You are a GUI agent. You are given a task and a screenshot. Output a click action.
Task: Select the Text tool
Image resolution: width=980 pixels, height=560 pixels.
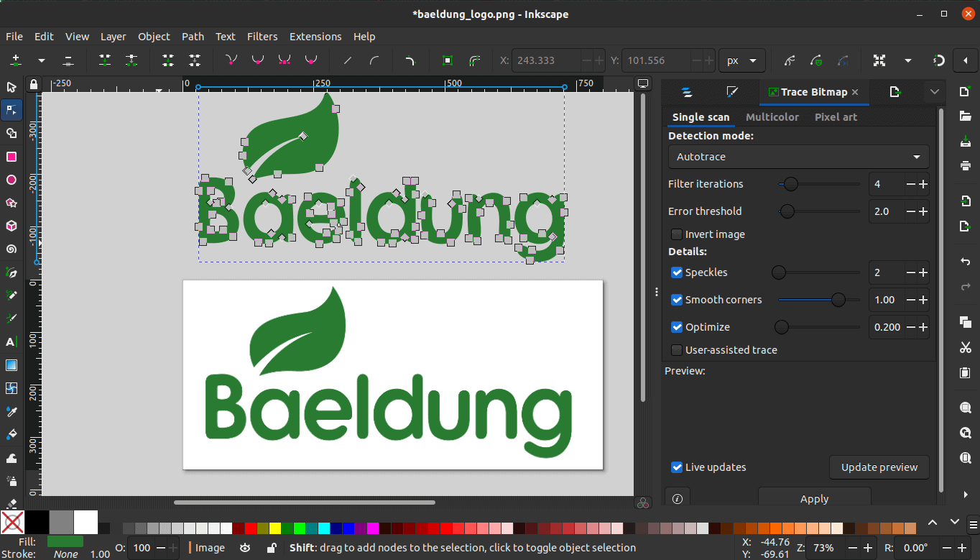(11, 341)
